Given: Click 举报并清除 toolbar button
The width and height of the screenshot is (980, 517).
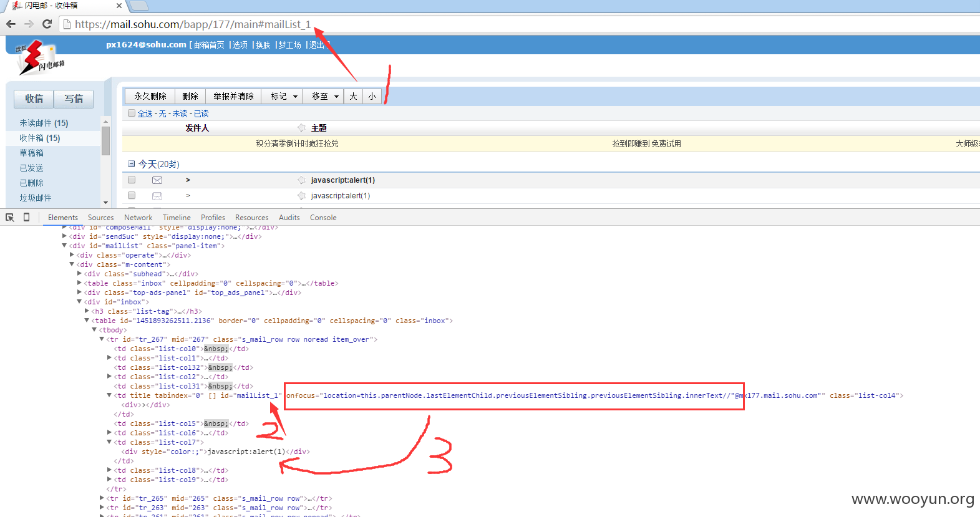Looking at the screenshot, I should click(233, 96).
